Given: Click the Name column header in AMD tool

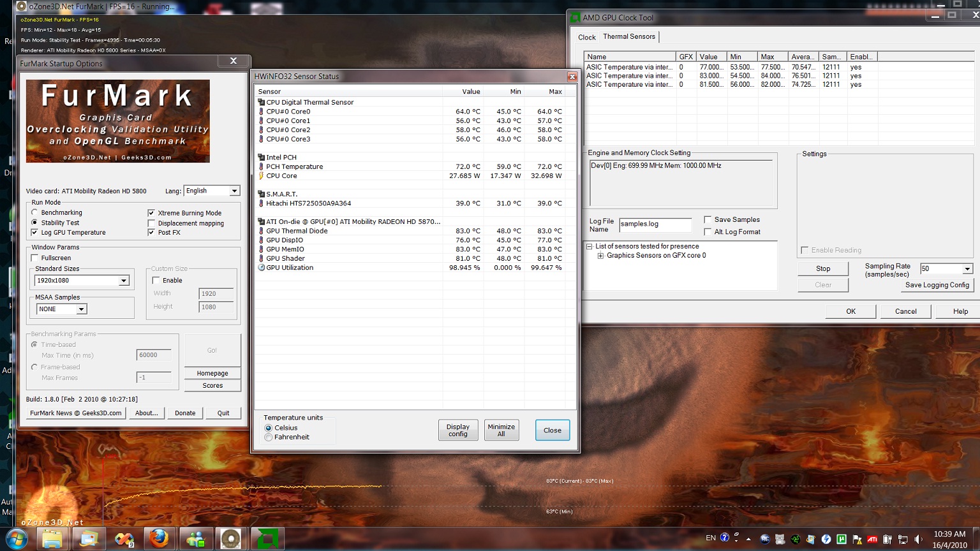Looking at the screenshot, I should click(x=630, y=57).
